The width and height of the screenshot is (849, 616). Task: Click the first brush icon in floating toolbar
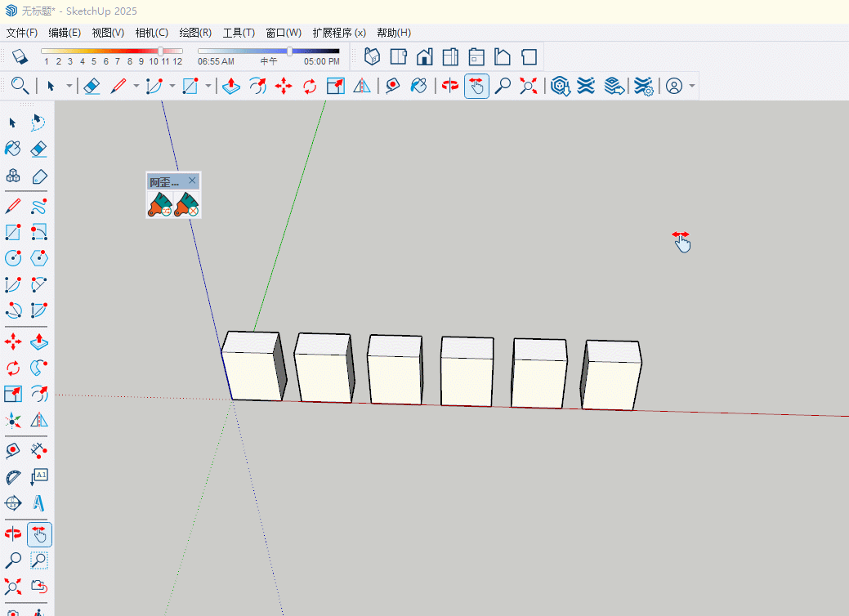point(159,204)
